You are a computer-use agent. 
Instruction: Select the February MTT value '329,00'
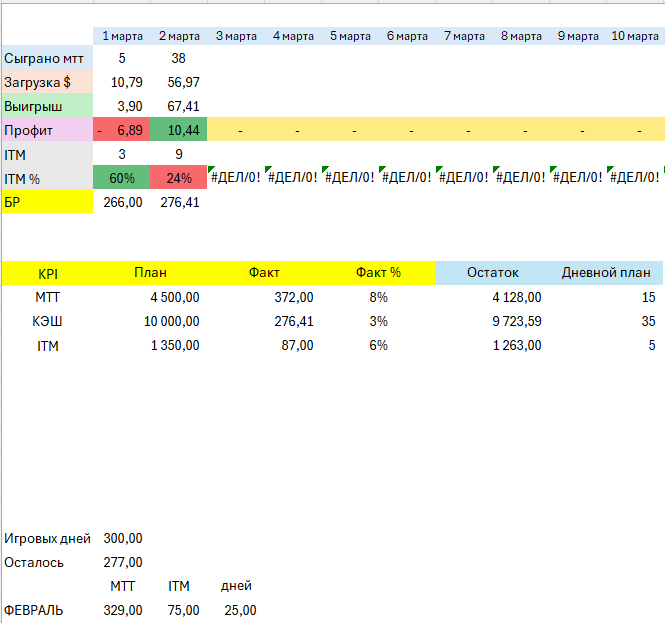[x=122, y=611]
